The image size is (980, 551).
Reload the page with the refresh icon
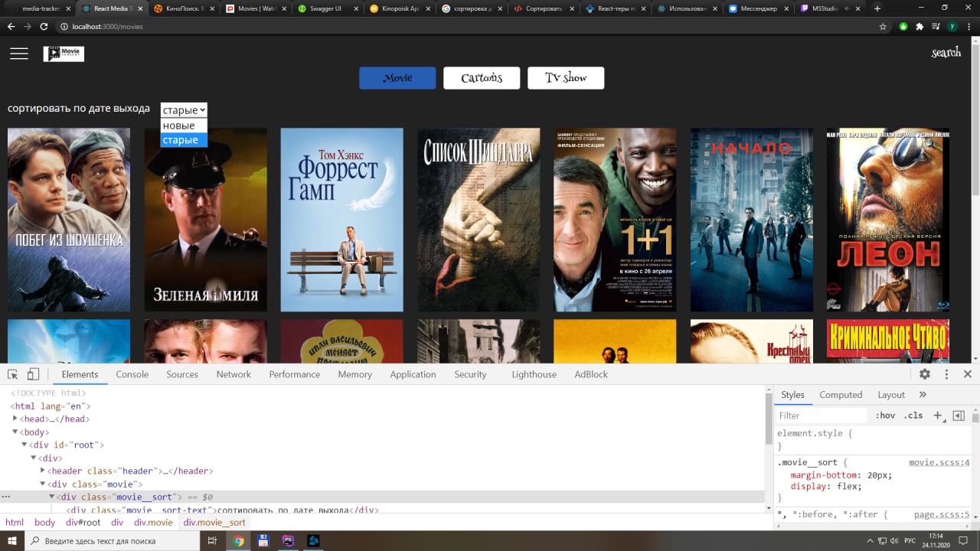click(44, 26)
